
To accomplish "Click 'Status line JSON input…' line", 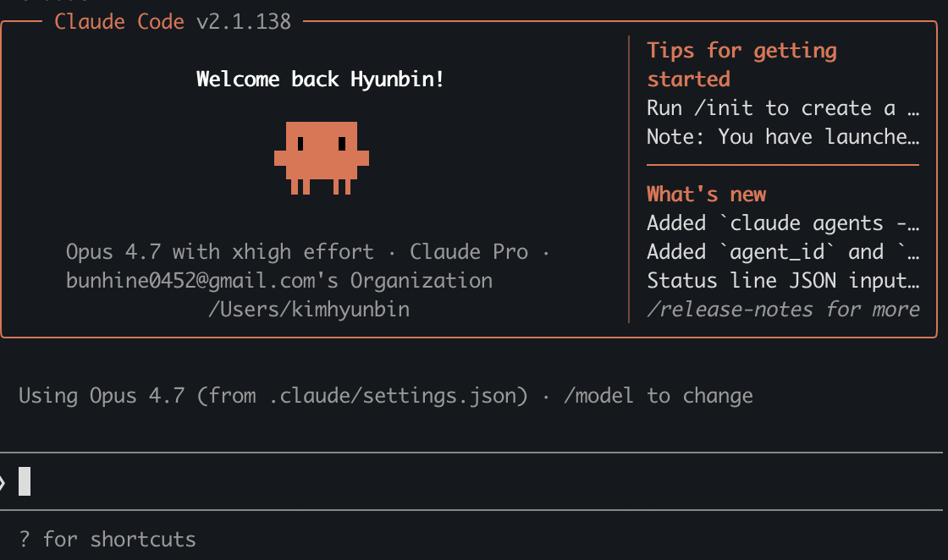I will (783, 280).
